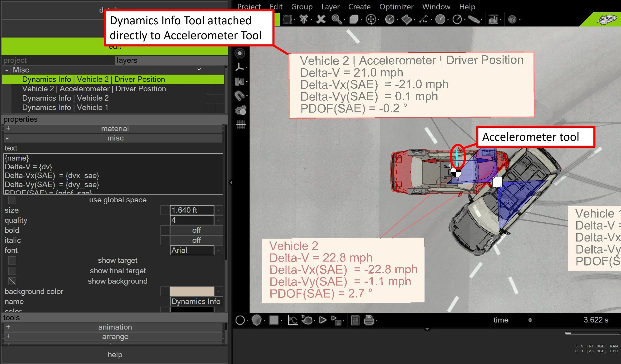The image size is (621, 364).
Task: Click the magnifying glass zoom tool
Action: pos(336,19)
